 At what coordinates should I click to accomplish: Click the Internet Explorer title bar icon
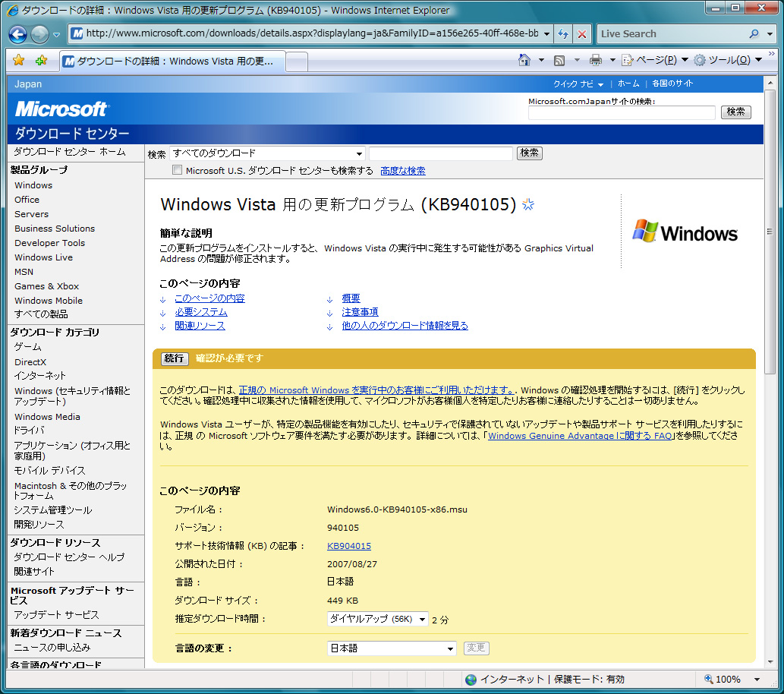(13, 10)
